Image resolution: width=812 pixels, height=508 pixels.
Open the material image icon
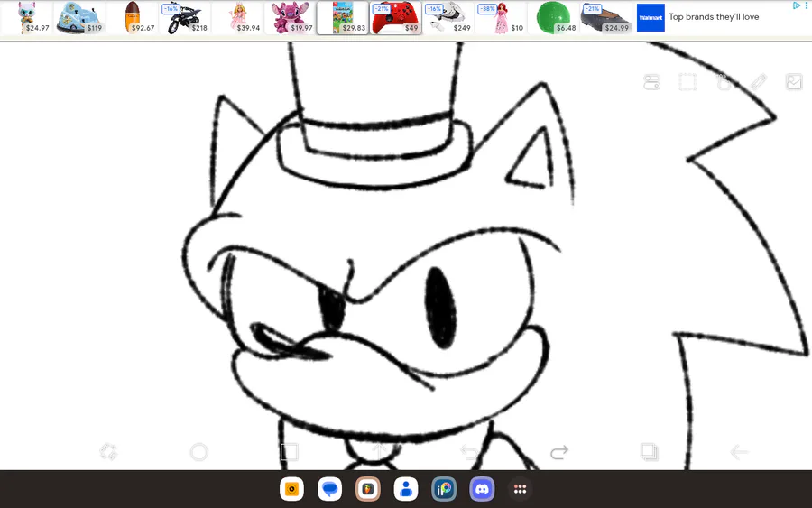pos(794,82)
